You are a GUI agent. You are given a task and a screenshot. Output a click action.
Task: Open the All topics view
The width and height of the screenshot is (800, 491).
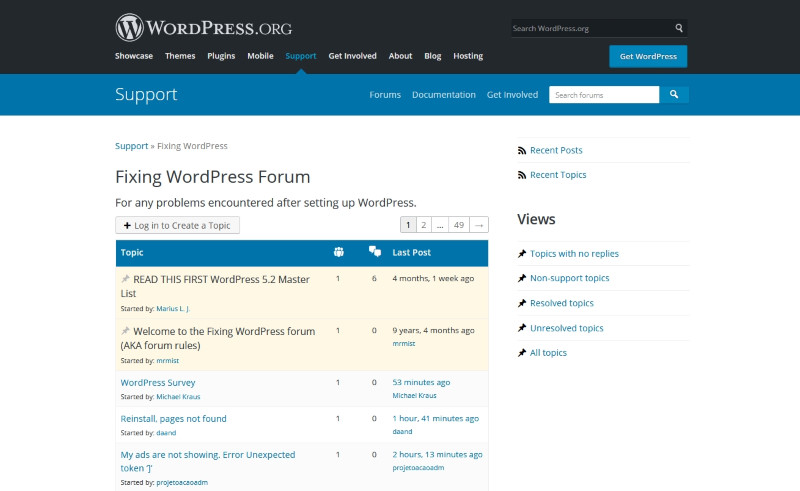tap(548, 353)
